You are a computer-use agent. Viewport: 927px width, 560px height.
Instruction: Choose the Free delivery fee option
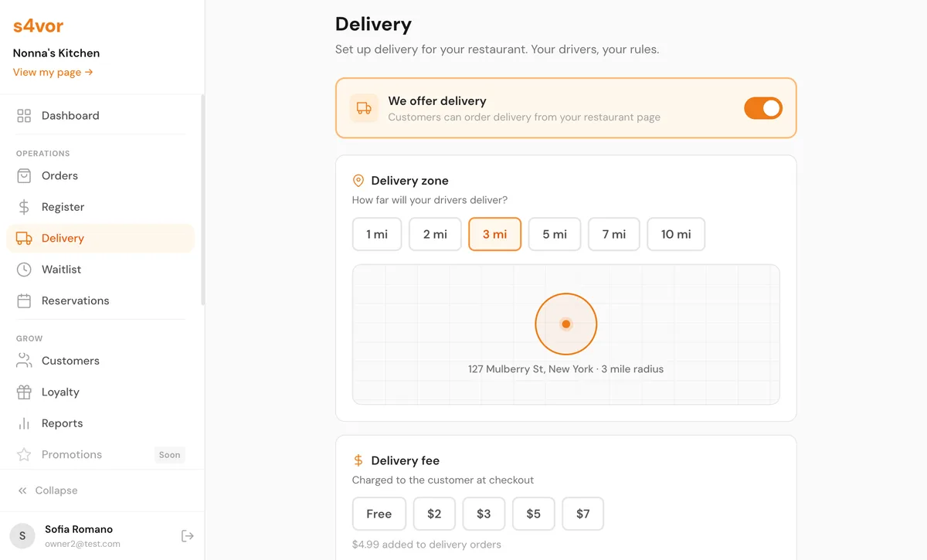(x=379, y=514)
